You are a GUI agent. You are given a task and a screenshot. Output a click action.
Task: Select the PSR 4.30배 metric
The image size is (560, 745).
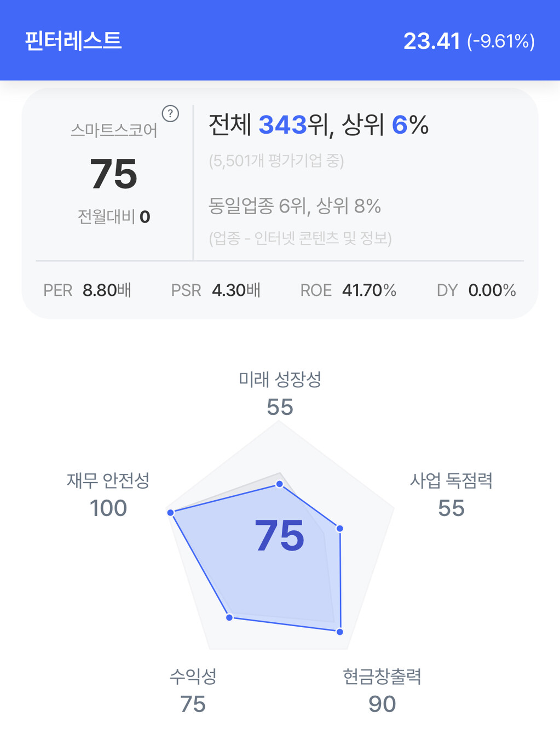[216, 290]
